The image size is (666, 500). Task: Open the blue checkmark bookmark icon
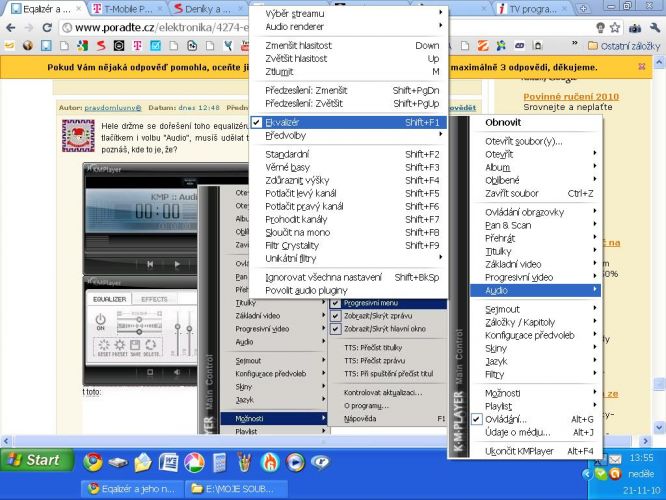pos(155,45)
